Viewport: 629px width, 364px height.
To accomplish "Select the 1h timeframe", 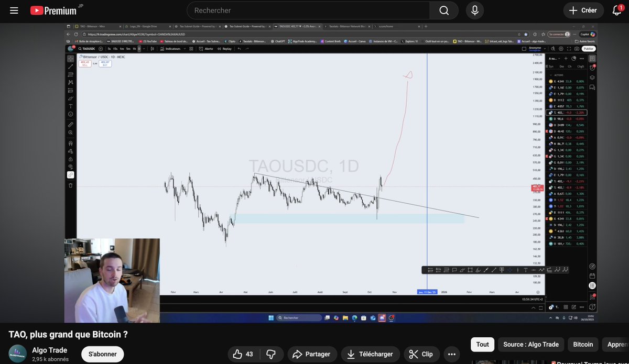I will click(x=134, y=49).
